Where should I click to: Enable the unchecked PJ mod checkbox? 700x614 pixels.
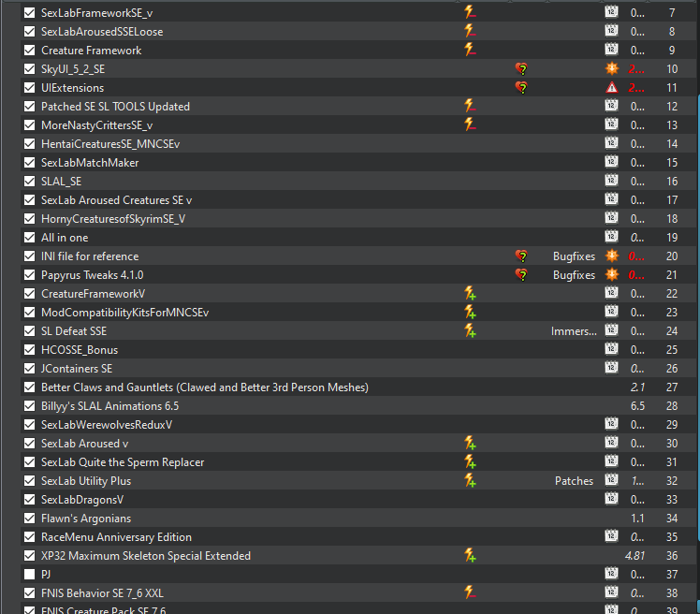coord(29,575)
